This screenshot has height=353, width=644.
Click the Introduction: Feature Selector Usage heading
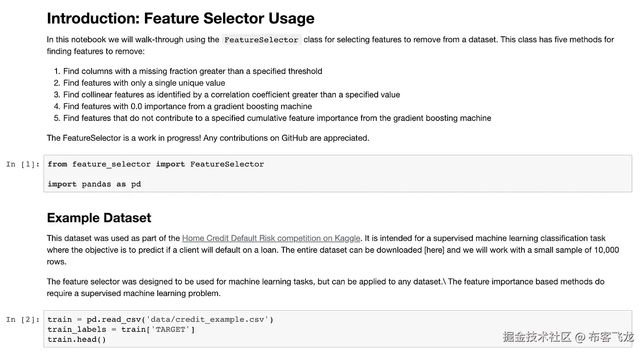coord(180,18)
